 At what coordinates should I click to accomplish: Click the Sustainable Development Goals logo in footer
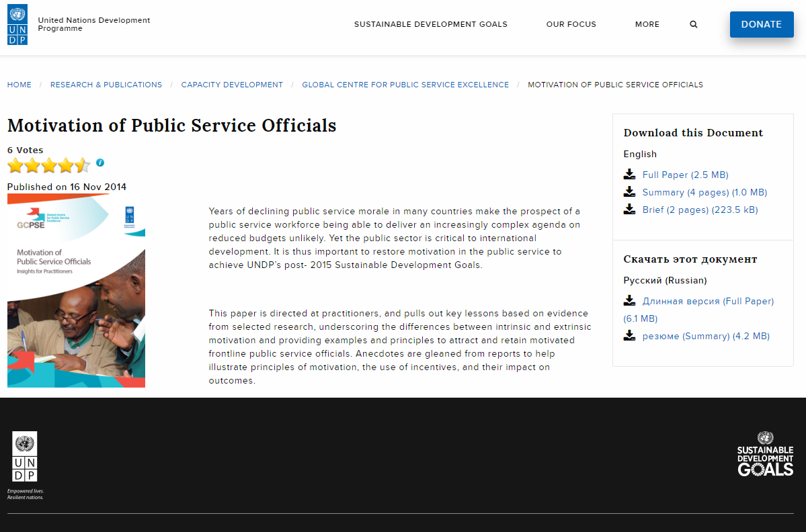click(765, 455)
